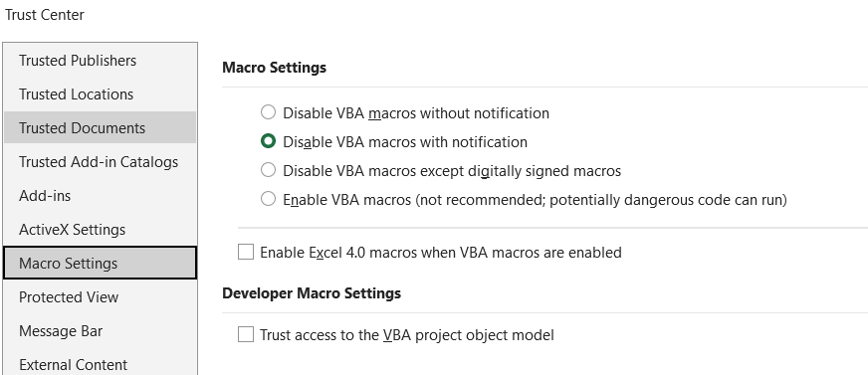
Task: Click the Developer Macro Settings heading
Action: coord(312,292)
